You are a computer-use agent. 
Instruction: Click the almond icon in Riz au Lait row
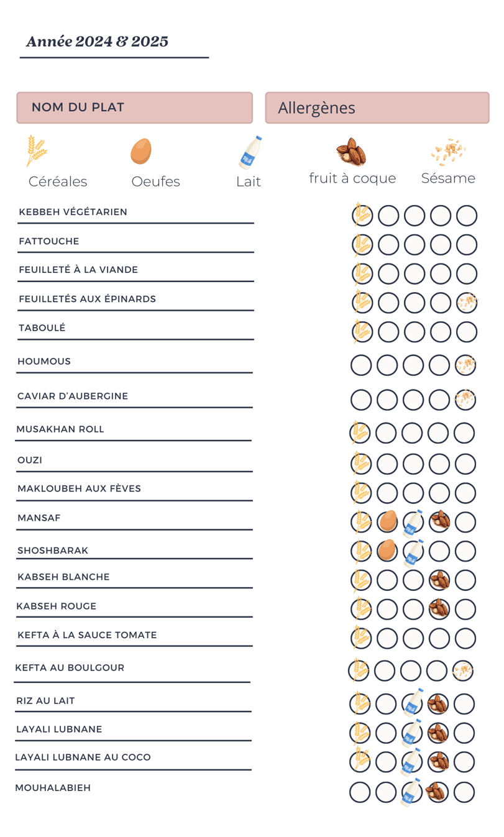pos(438,703)
